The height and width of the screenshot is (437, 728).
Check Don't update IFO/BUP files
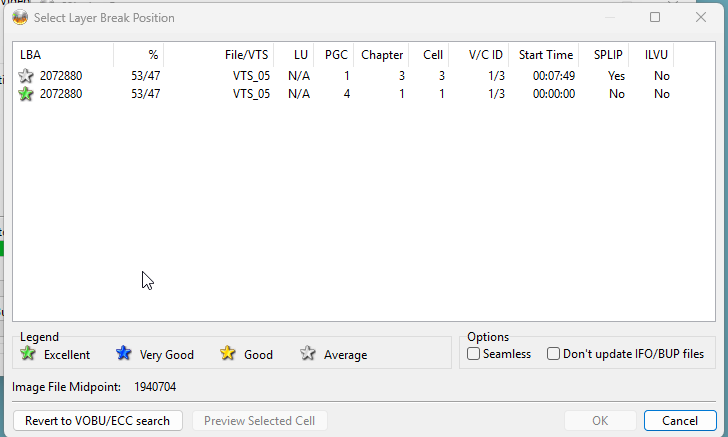pyautogui.click(x=553, y=354)
